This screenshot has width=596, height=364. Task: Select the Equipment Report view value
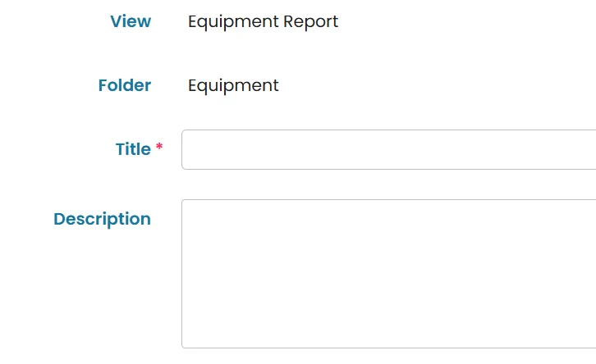point(263,21)
